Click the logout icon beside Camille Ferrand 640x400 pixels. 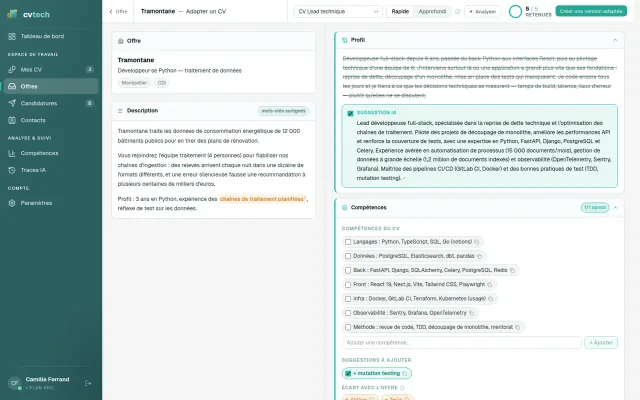pyautogui.click(x=88, y=383)
